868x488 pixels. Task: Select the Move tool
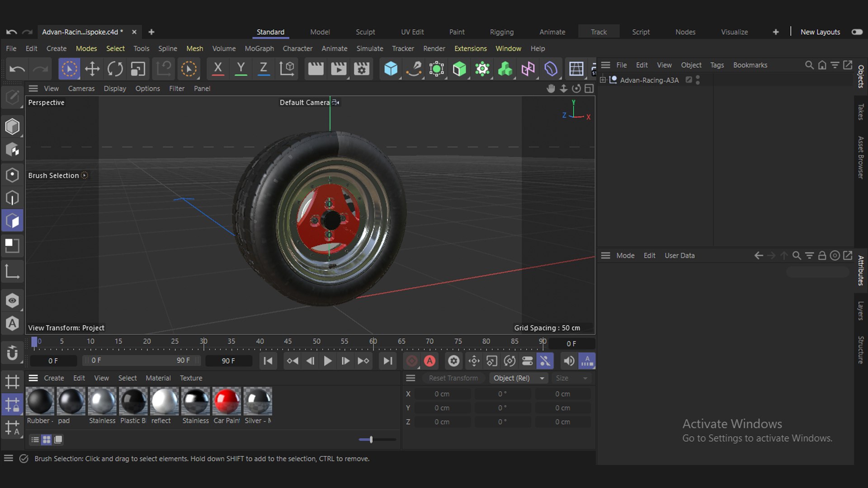click(x=92, y=69)
